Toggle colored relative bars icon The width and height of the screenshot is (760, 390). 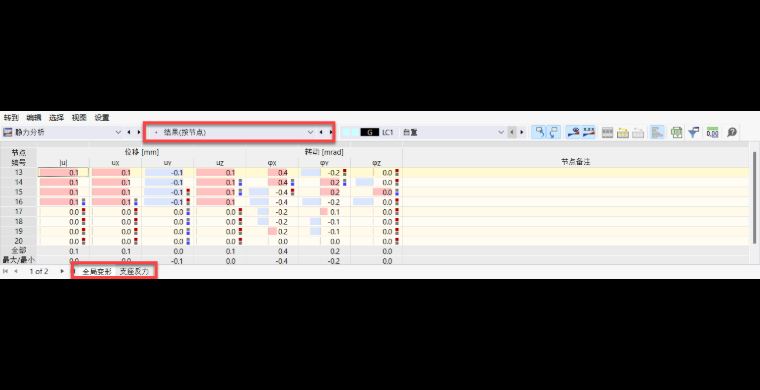click(x=657, y=132)
